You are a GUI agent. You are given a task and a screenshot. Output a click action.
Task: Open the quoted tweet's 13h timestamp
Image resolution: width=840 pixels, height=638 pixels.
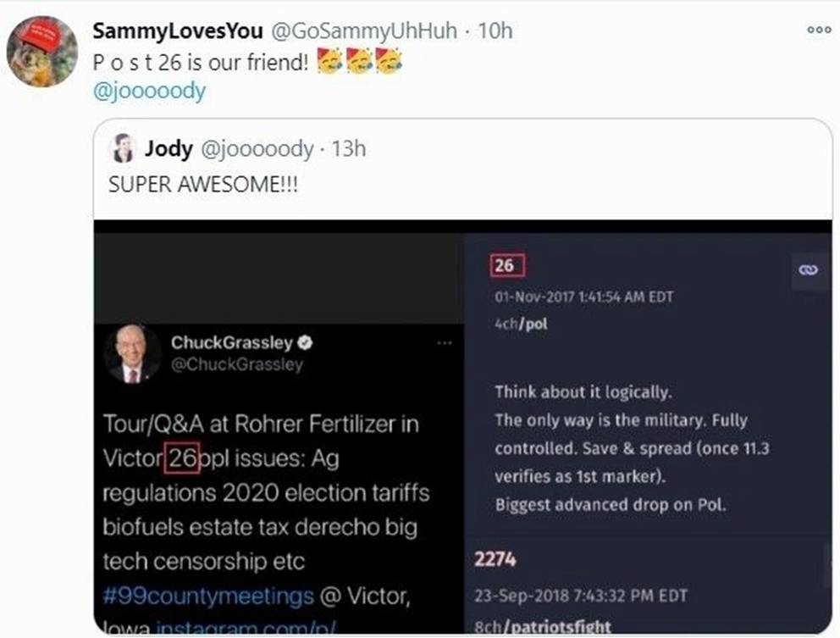(x=348, y=148)
